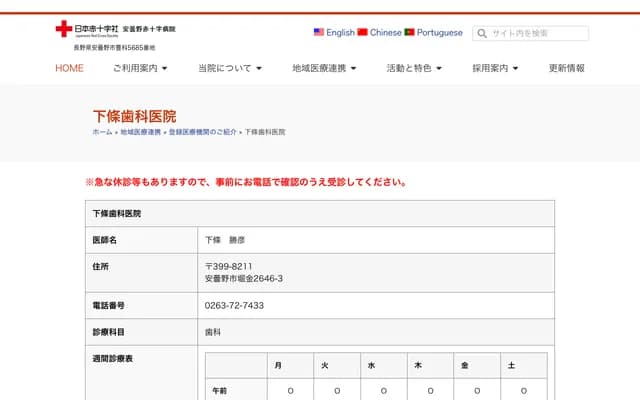Click the ホーム breadcrumb link
Viewport: 640px width, 400px height.
click(x=102, y=132)
